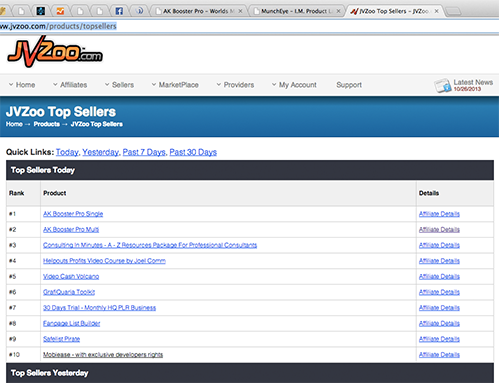The height and width of the screenshot is (383, 499).
Task: View Affiliate Details for rank #4
Action: click(439, 261)
